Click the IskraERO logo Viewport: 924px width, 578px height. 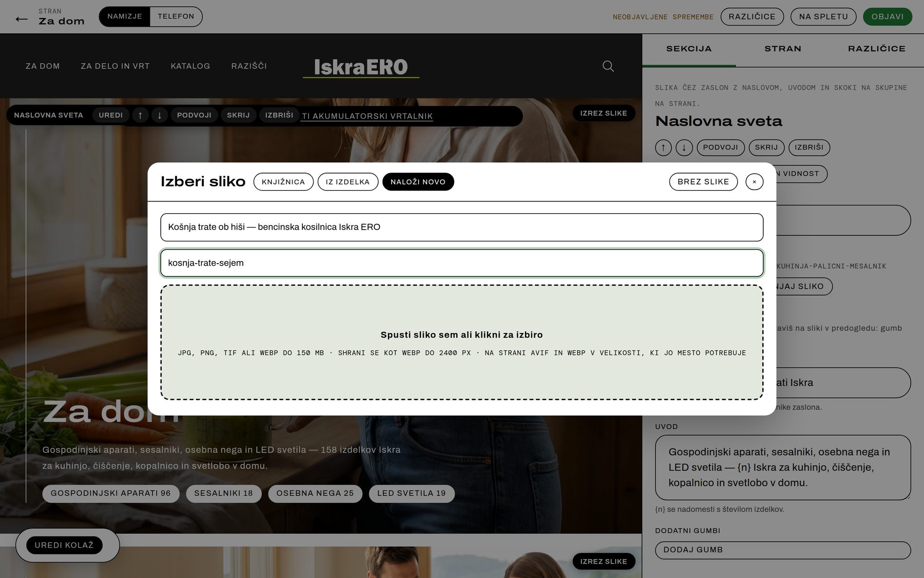point(361,67)
